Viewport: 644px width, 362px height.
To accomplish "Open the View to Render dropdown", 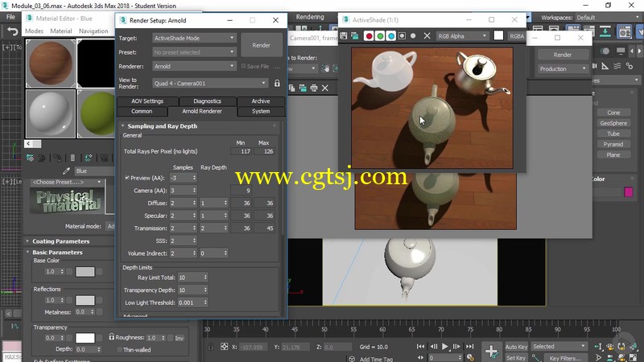I will 210,84.
